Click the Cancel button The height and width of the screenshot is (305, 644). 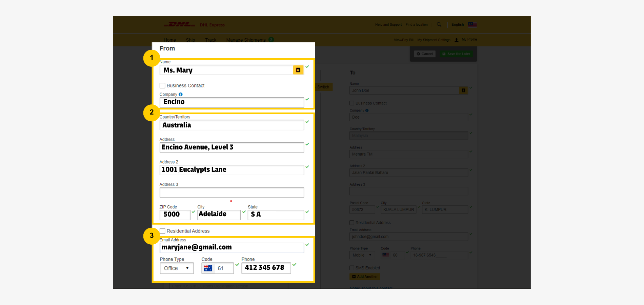tap(425, 54)
